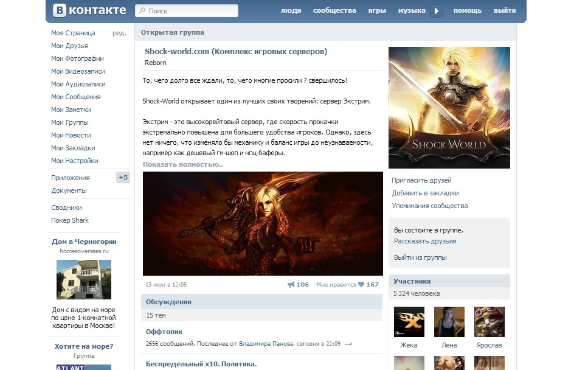The width and height of the screenshot is (588, 370).
Task: Open the люди header menu
Action: (291, 11)
